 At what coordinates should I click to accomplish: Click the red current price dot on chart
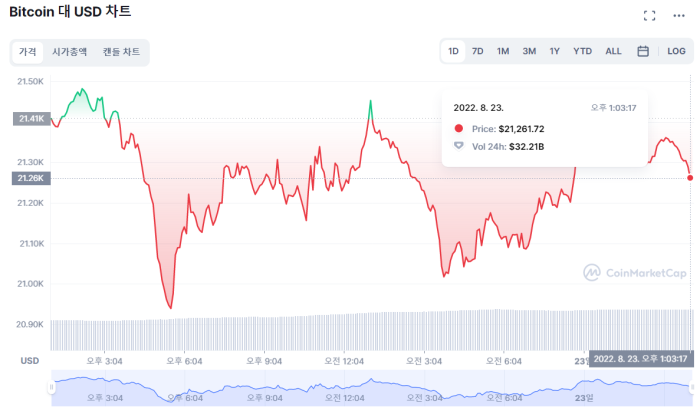690,178
